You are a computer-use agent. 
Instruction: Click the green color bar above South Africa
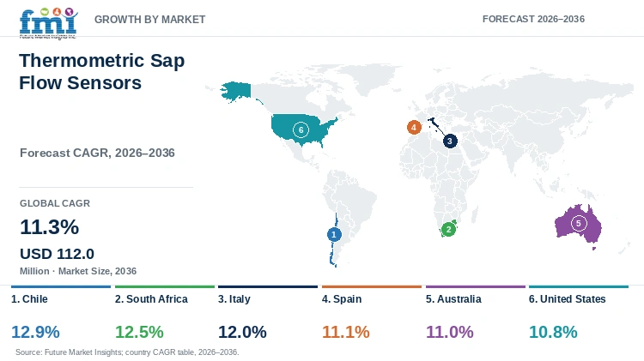click(x=165, y=286)
